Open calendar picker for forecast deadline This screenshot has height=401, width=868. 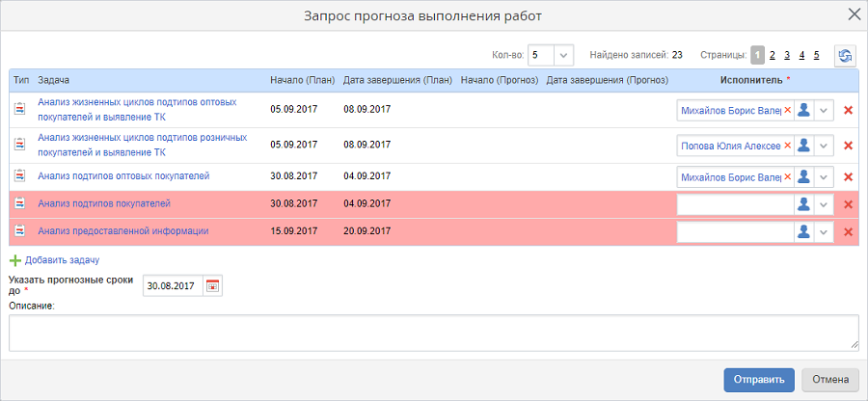[x=213, y=285]
